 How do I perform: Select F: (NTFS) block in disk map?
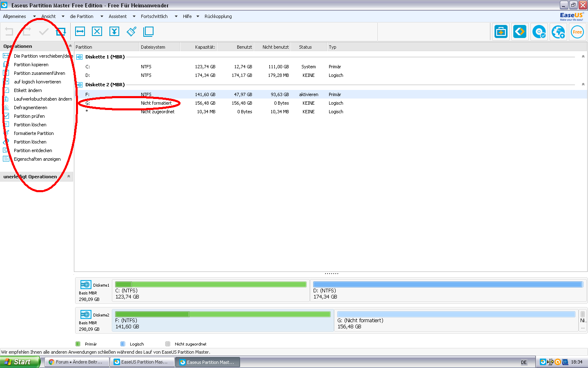tap(223, 320)
